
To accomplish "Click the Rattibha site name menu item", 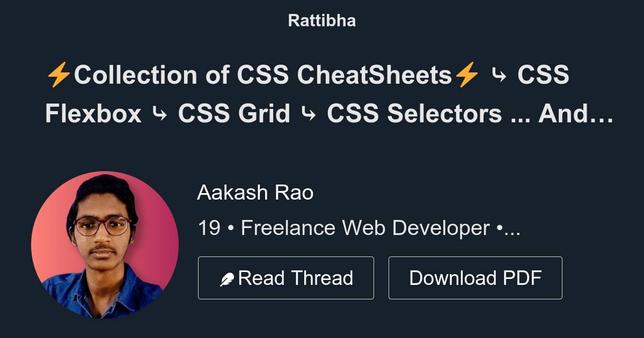I will pos(321,20).
